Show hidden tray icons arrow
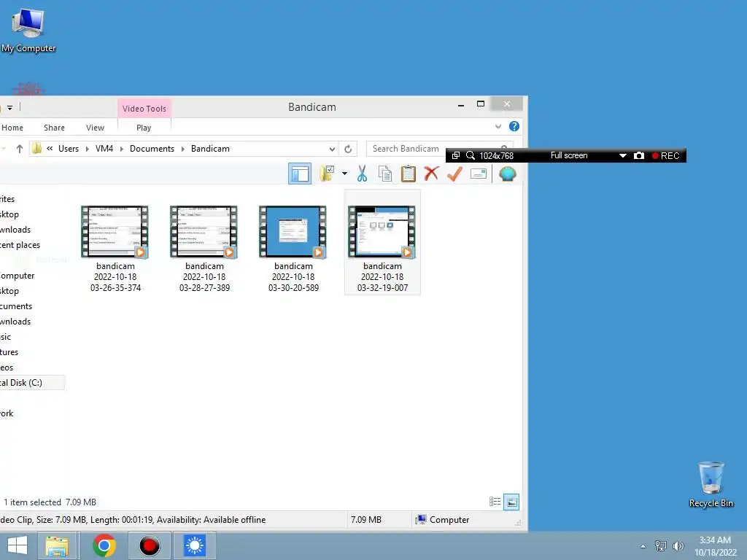Screen dimensions: 747x560 643,546
